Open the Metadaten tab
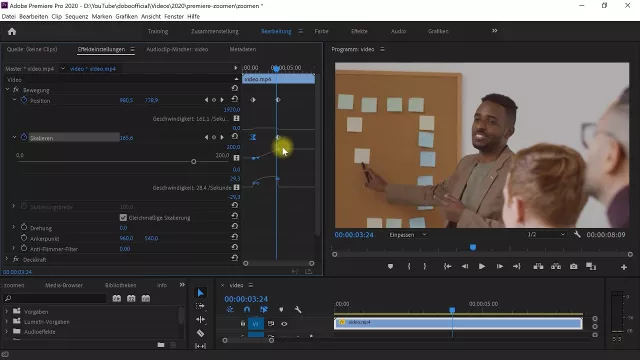Screen dimensions: 640x360 pyautogui.click(x=243, y=49)
